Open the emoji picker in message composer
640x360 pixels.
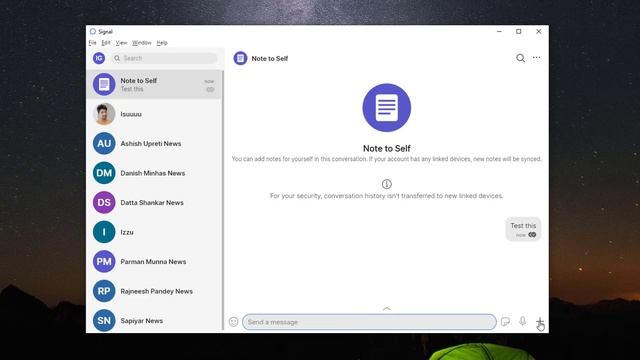tap(233, 322)
